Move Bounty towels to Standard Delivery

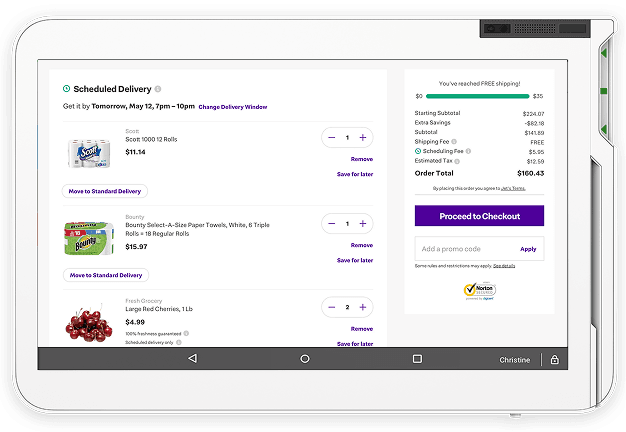(x=105, y=274)
